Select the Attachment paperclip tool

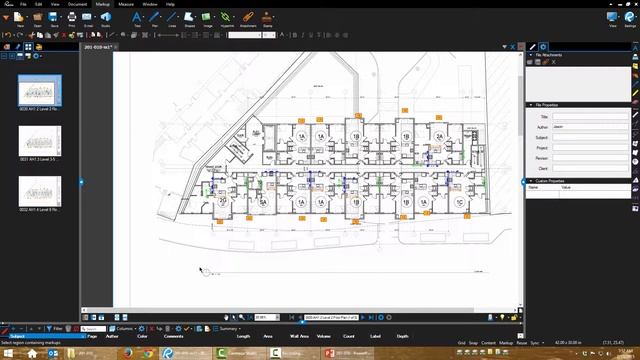[x=248, y=18]
